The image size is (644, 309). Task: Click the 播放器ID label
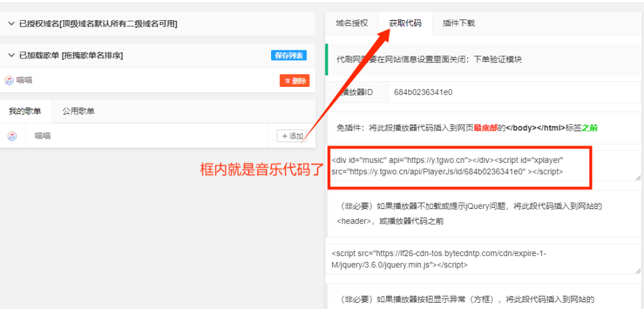pos(357,92)
